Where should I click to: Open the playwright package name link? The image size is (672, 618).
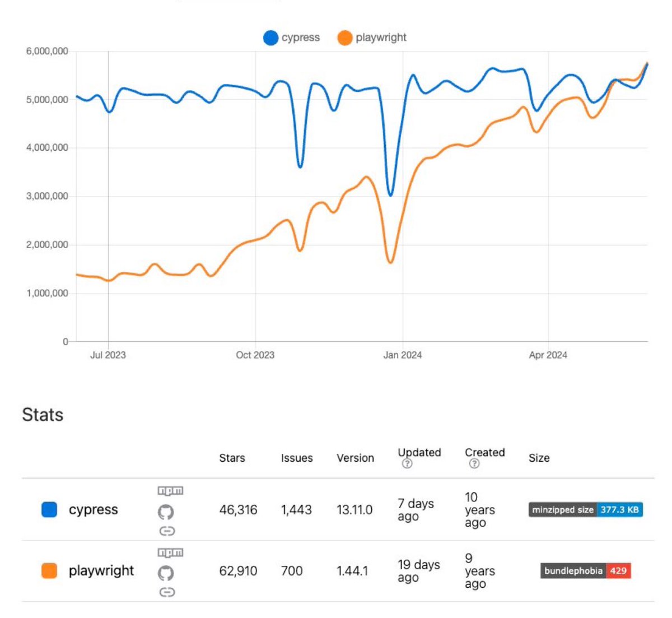tap(101, 571)
